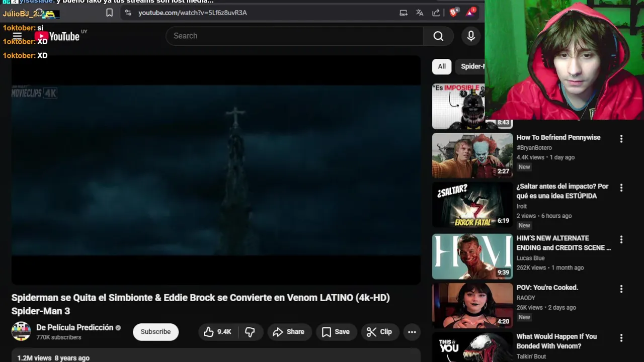Click the Lucas Blue channel name
644x362 pixels.
pyautogui.click(x=530, y=258)
